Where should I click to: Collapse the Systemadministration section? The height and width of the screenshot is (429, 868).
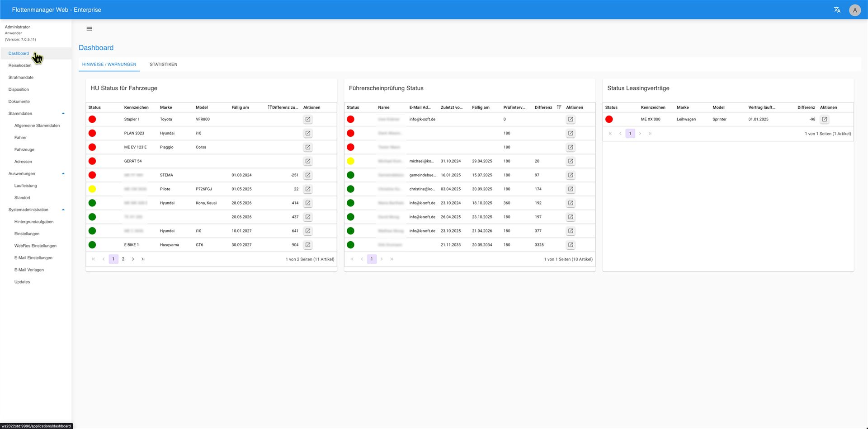63,210
